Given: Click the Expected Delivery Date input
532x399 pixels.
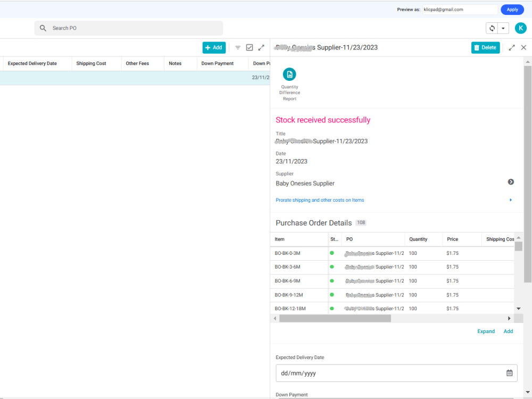Looking at the screenshot, I should (396, 373).
